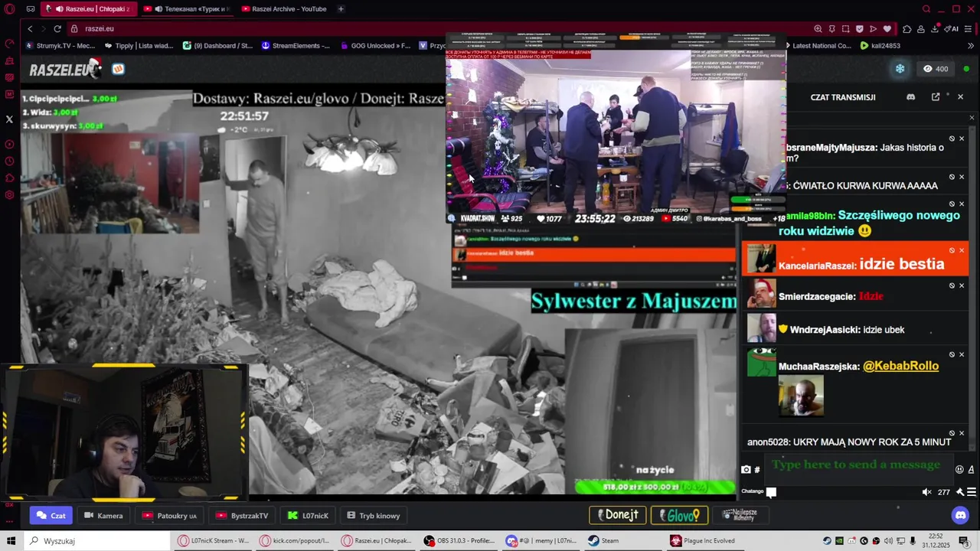Viewport: 980px width, 551px height.
Task: Open chat settings menu lines icon
Action: pyautogui.click(x=972, y=492)
